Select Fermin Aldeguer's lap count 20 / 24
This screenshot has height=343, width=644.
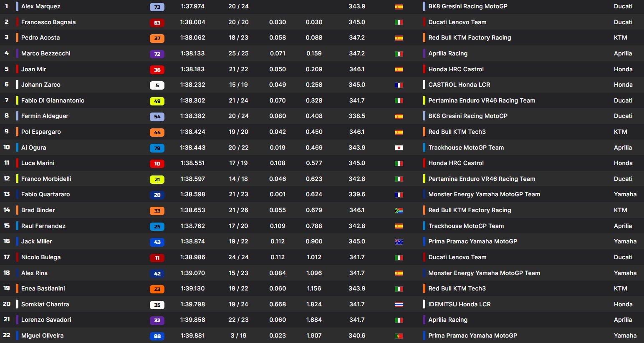[x=238, y=116]
